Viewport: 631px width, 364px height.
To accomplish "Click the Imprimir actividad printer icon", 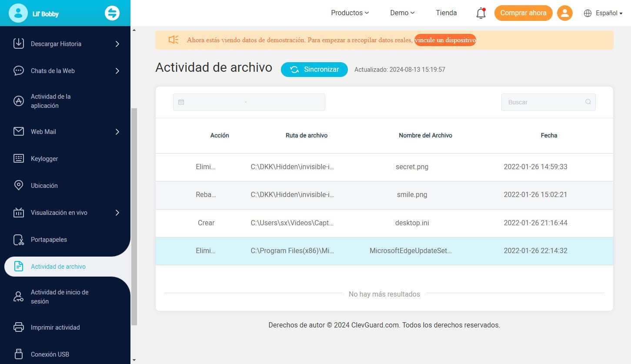I will click(19, 327).
